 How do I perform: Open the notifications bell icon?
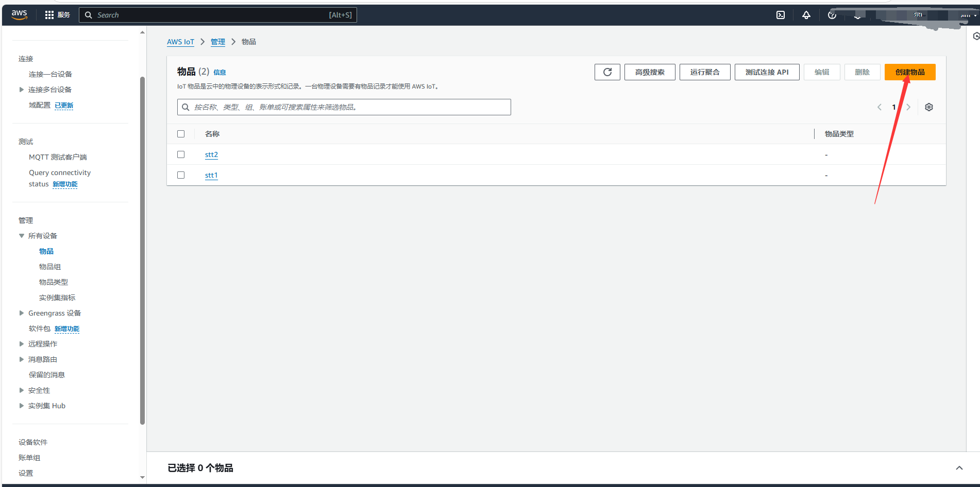pyautogui.click(x=806, y=15)
